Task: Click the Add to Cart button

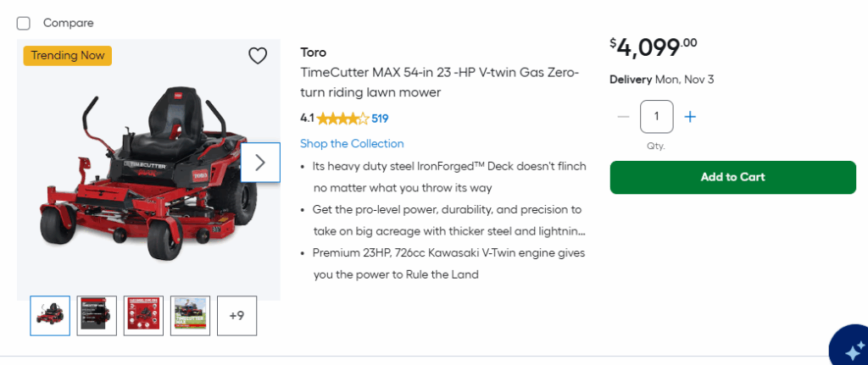Action: click(732, 177)
